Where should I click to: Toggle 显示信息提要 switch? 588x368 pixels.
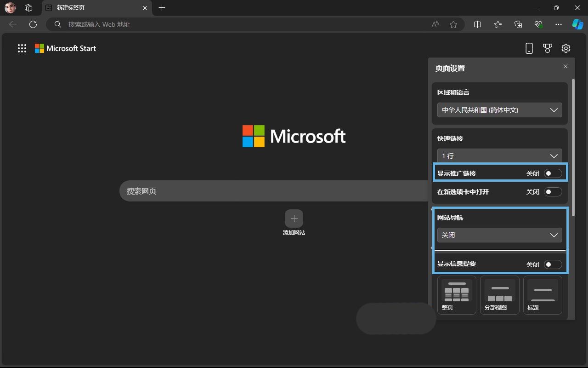[x=553, y=264]
